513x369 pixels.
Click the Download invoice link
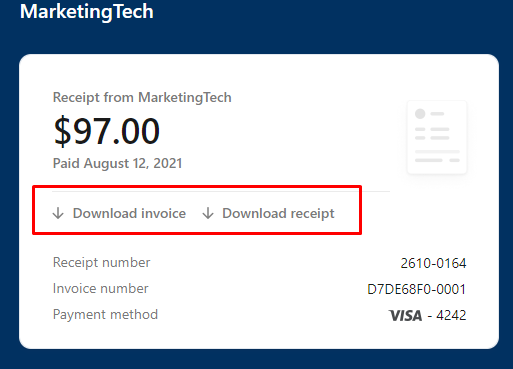tap(119, 213)
